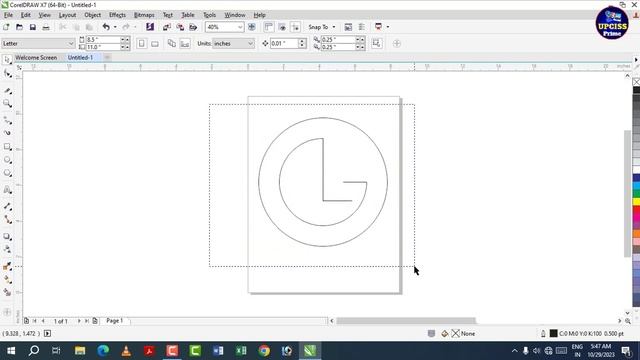This screenshot has height=360, width=640.
Task: Open the Object menu
Action: pos(93,15)
